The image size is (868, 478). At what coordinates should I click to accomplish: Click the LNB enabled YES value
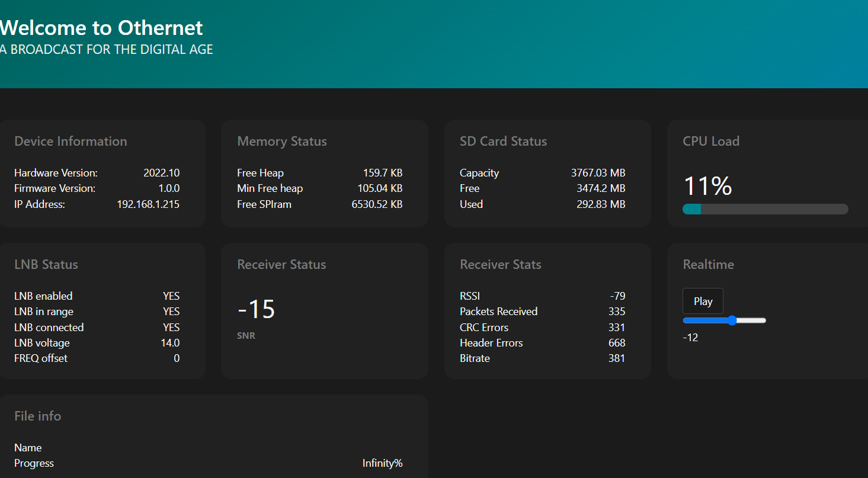pyautogui.click(x=171, y=296)
